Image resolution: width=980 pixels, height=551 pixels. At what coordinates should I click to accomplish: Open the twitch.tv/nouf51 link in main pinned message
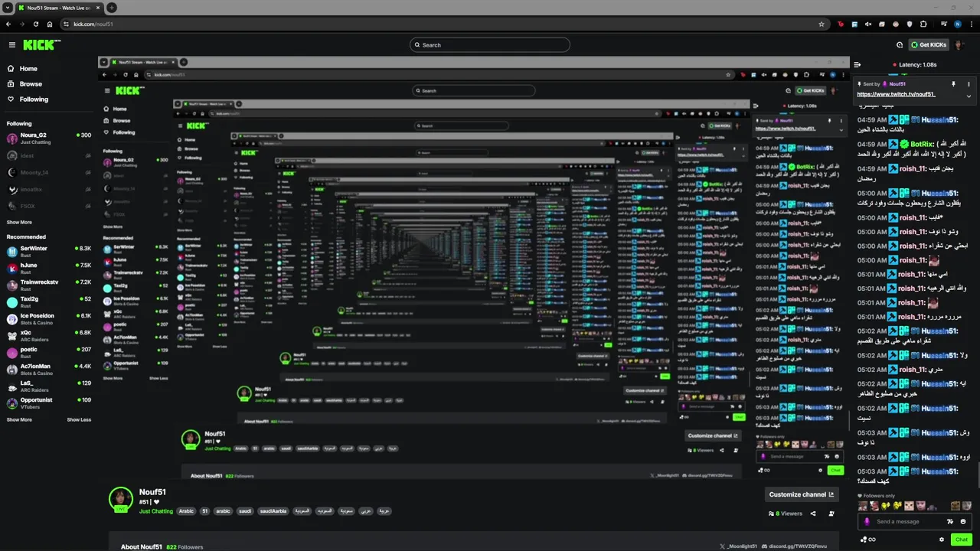(896, 94)
